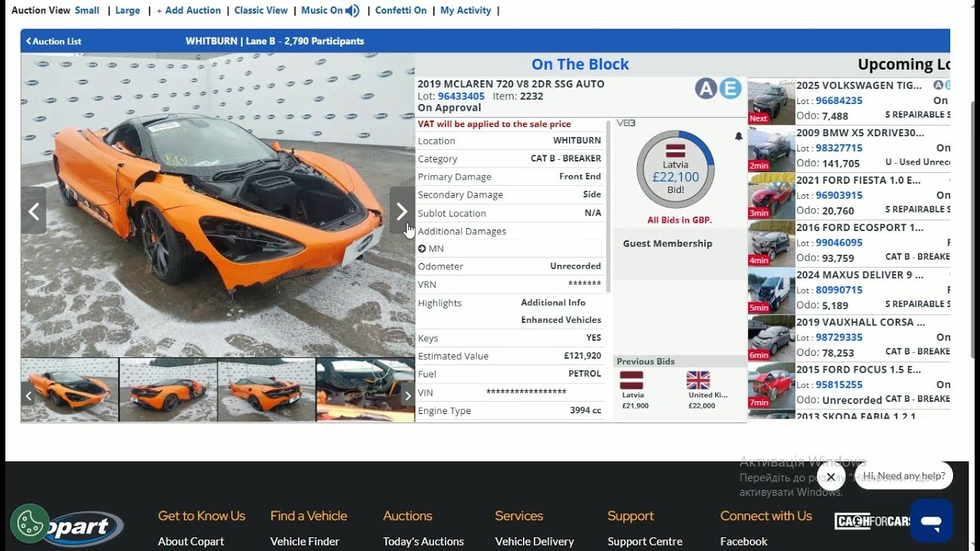
Task: Open upcoming lot 96684235
Action: point(839,101)
